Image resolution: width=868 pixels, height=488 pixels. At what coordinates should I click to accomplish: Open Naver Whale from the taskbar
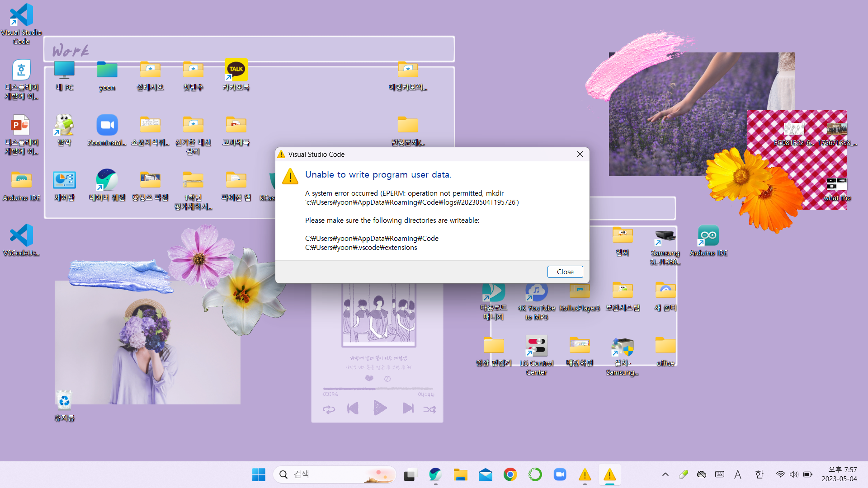click(x=435, y=474)
